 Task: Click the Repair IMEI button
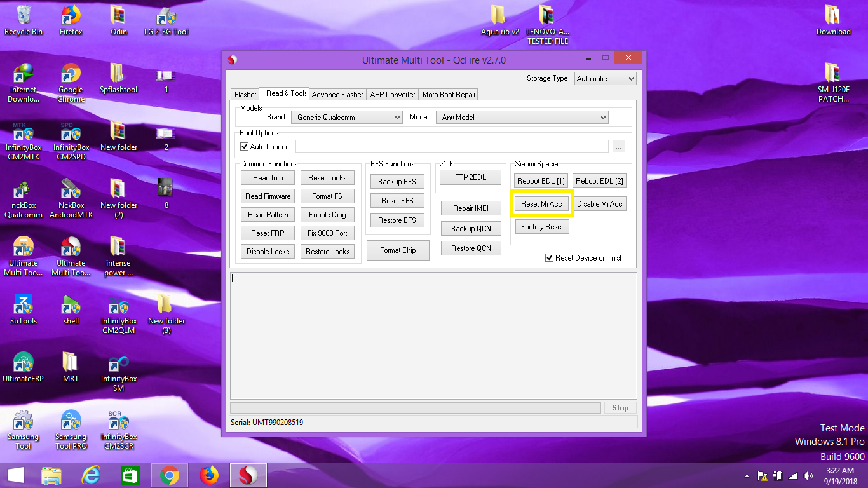471,208
